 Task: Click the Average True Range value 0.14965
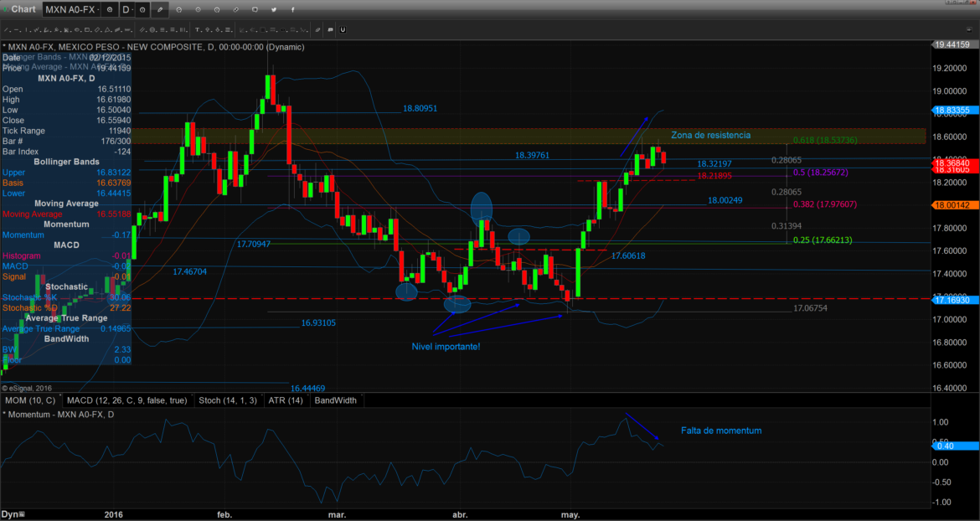pos(116,328)
